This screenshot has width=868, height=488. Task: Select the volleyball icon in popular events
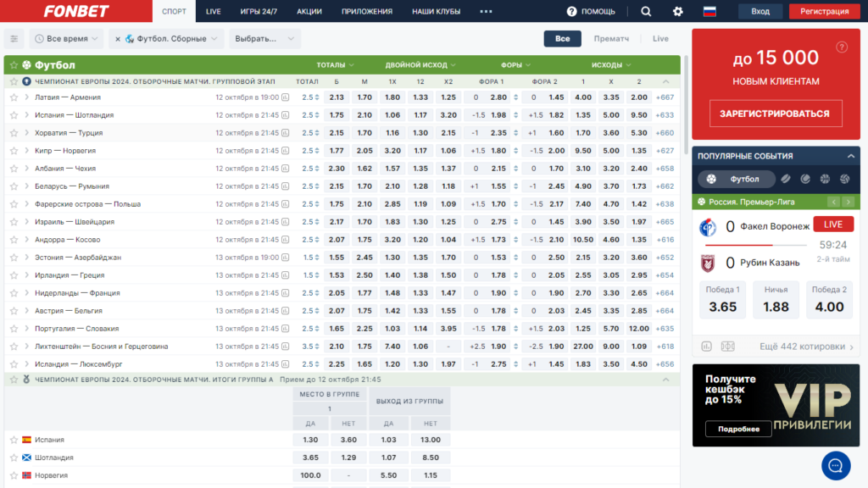(x=845, y=179)
